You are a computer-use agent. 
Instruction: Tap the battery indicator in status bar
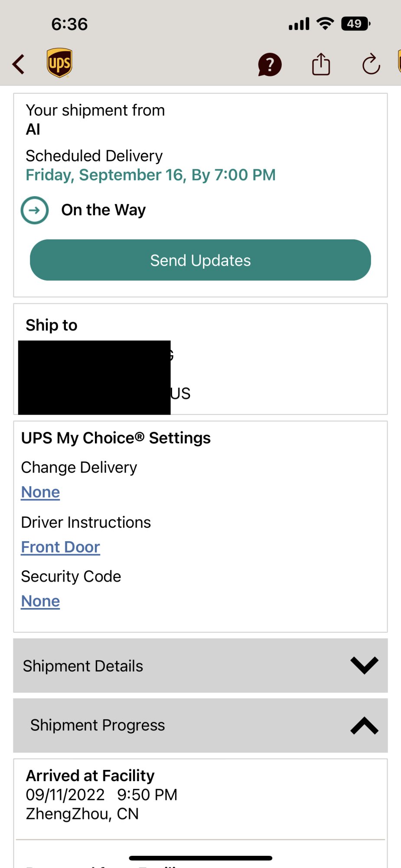(x=355, y=23)
